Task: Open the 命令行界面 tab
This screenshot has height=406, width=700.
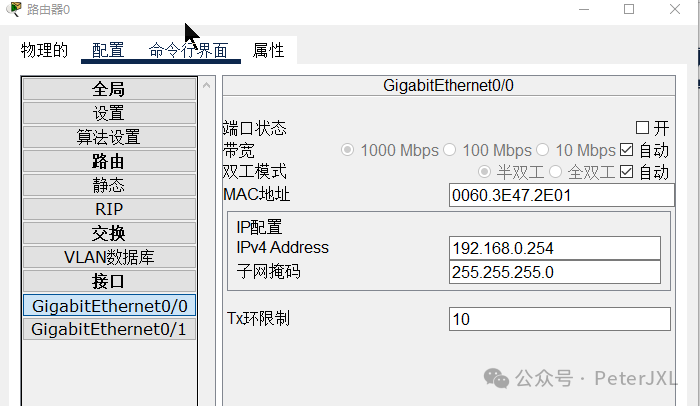Action: (x=188, y=50)
